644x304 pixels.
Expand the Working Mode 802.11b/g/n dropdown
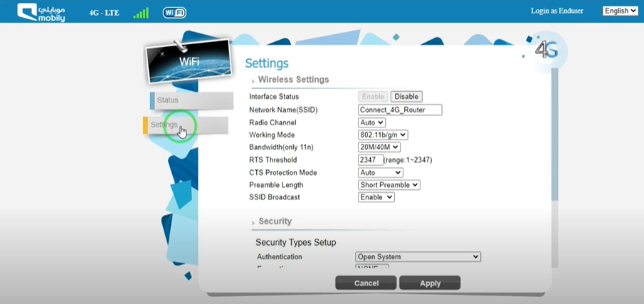383,135
